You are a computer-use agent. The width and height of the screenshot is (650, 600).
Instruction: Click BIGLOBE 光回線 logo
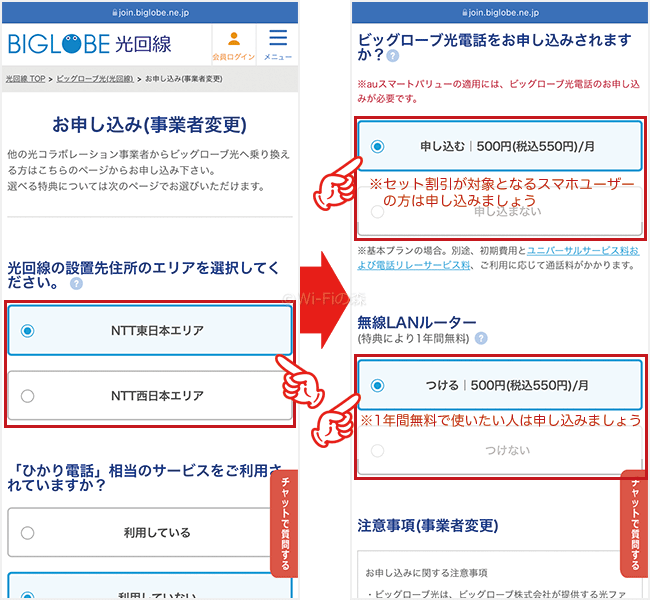(90, 44)
